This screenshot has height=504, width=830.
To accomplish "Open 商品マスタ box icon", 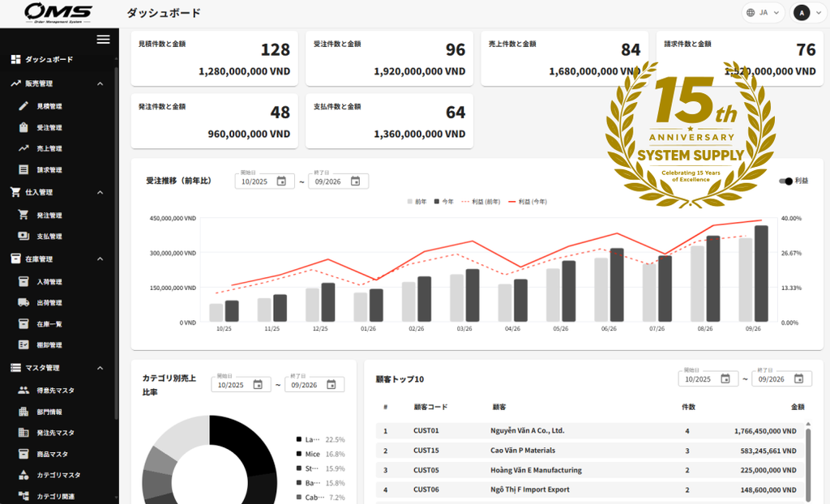I will click(24, 454).
